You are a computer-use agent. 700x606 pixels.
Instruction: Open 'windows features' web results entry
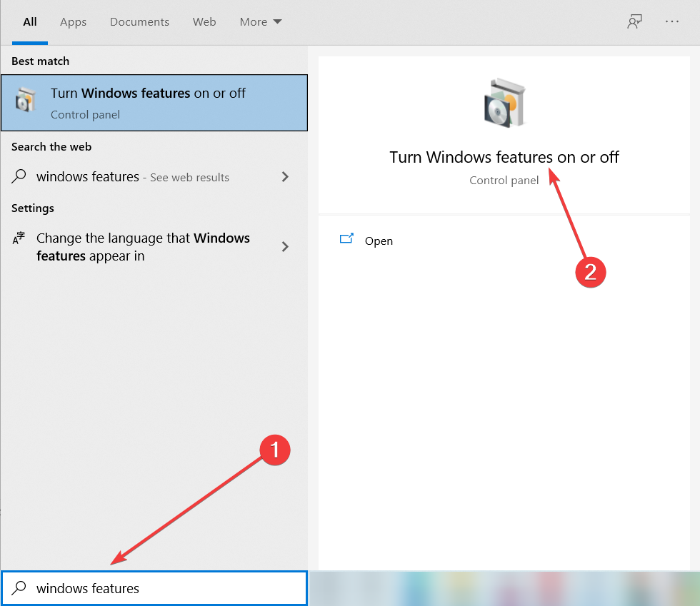(154, 177)
